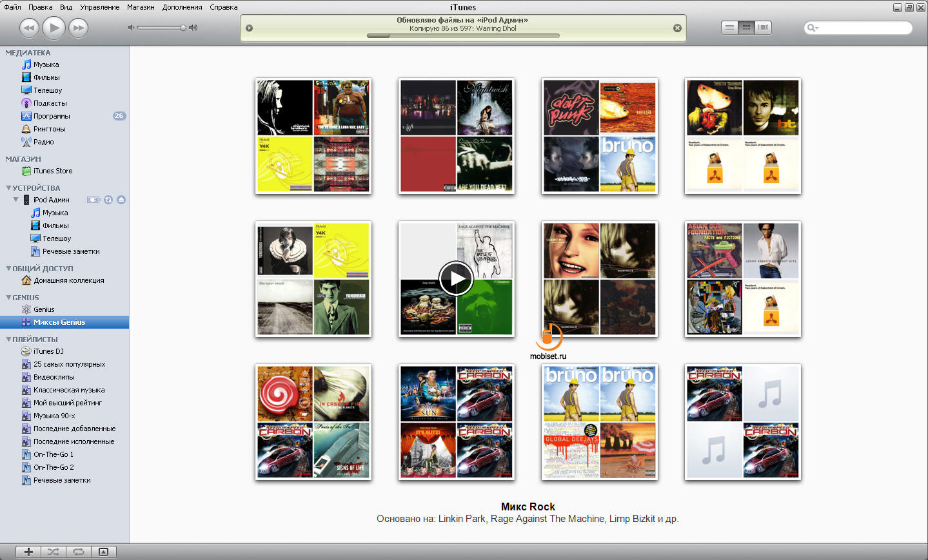Viewport: 928px width, 560px height.
Task: Eject iPod Админ
Action: 121,200
